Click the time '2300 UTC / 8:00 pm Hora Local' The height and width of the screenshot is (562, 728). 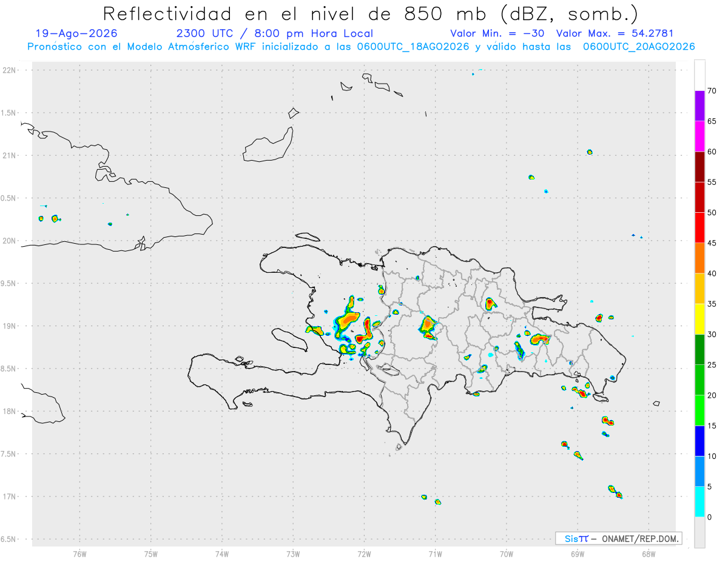click(275, 33)
